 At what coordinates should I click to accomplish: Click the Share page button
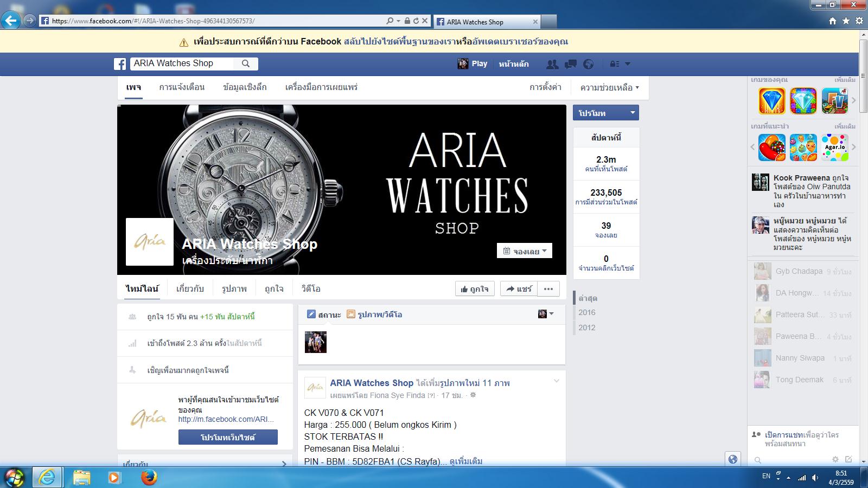[x=519, y=289]
